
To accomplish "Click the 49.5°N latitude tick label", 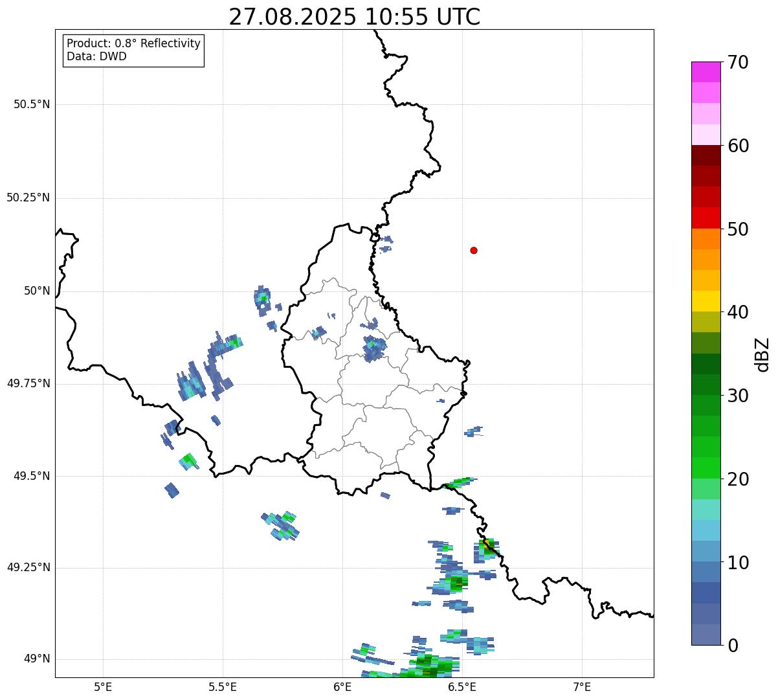I will [x=32, y=476].
